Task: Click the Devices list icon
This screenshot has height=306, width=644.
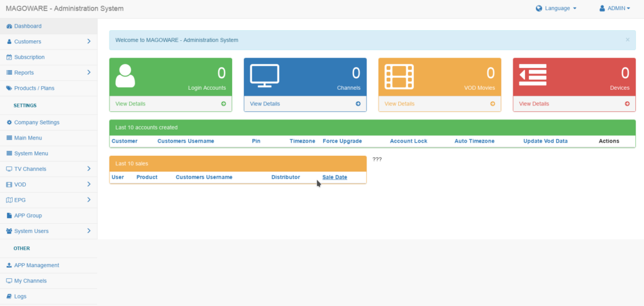Action: point(533,76)
